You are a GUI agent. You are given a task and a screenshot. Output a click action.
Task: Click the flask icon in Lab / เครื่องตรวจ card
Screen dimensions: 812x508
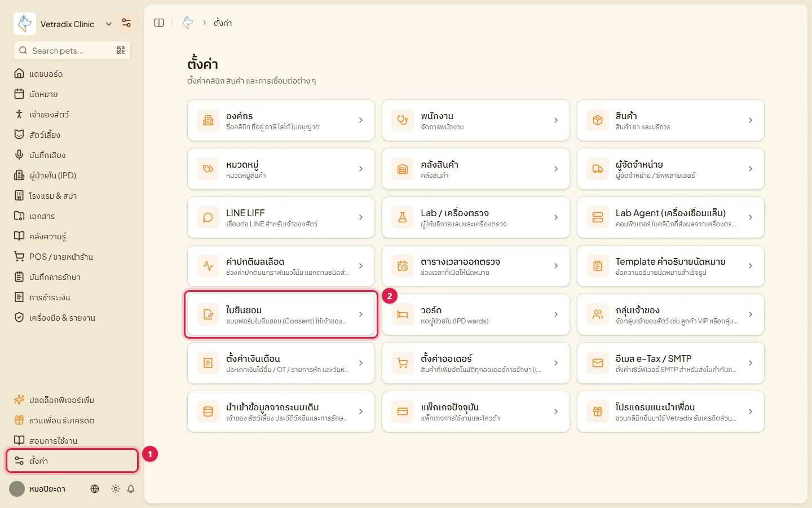[403, 217]
